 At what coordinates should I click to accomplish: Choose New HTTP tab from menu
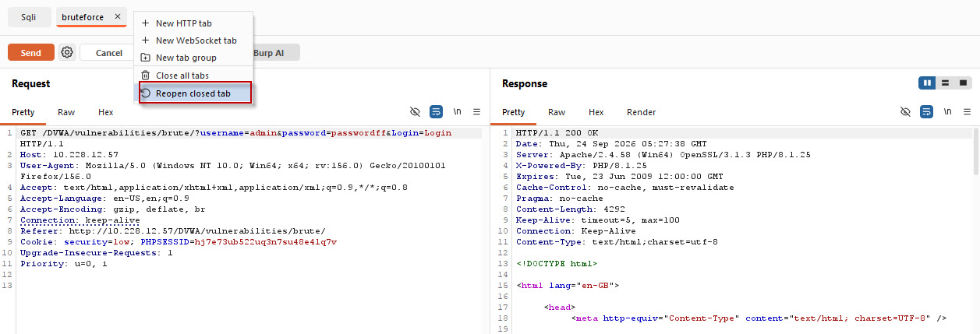[x=193, y=23]
